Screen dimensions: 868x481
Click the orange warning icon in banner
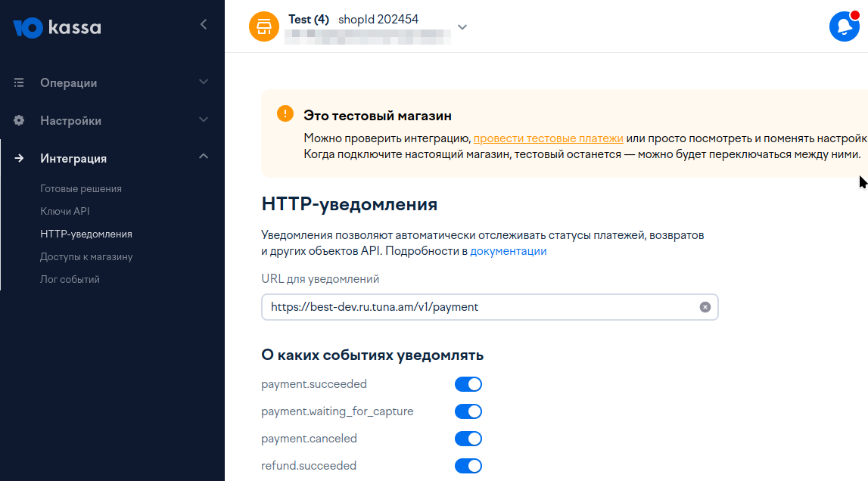(x=285, y=114)
